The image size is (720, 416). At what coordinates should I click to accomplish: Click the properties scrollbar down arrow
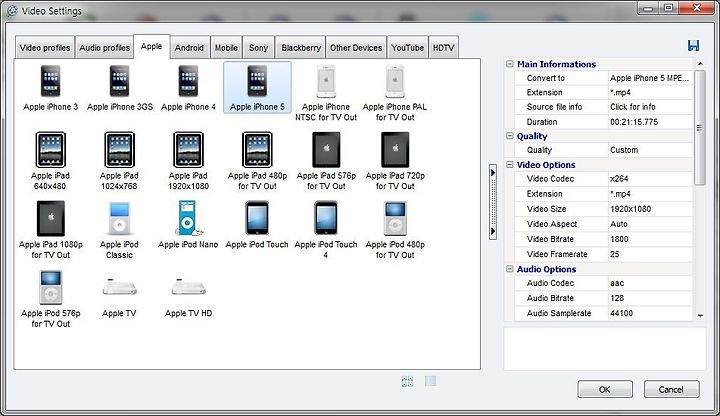(x=700, y=315)
